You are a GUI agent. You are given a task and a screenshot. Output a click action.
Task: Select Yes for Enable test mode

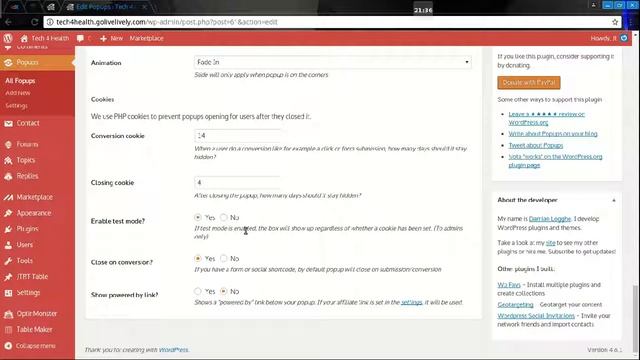click(x=198, y=217)
